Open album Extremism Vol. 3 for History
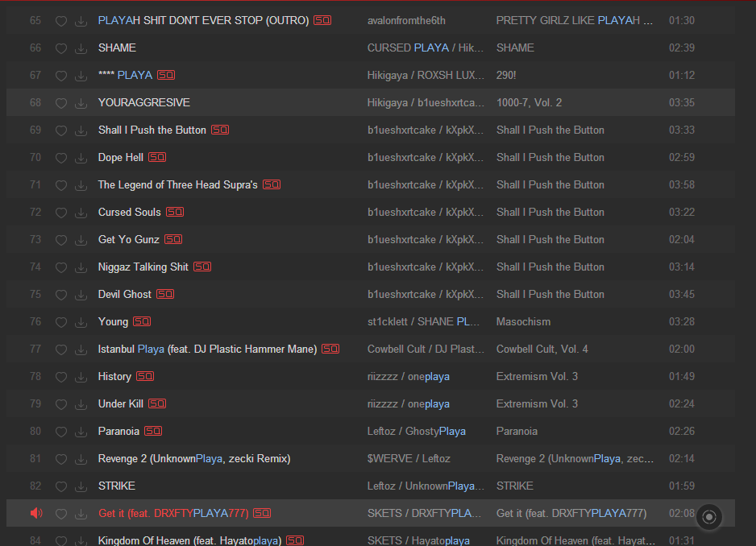 (x=537, y=377)
